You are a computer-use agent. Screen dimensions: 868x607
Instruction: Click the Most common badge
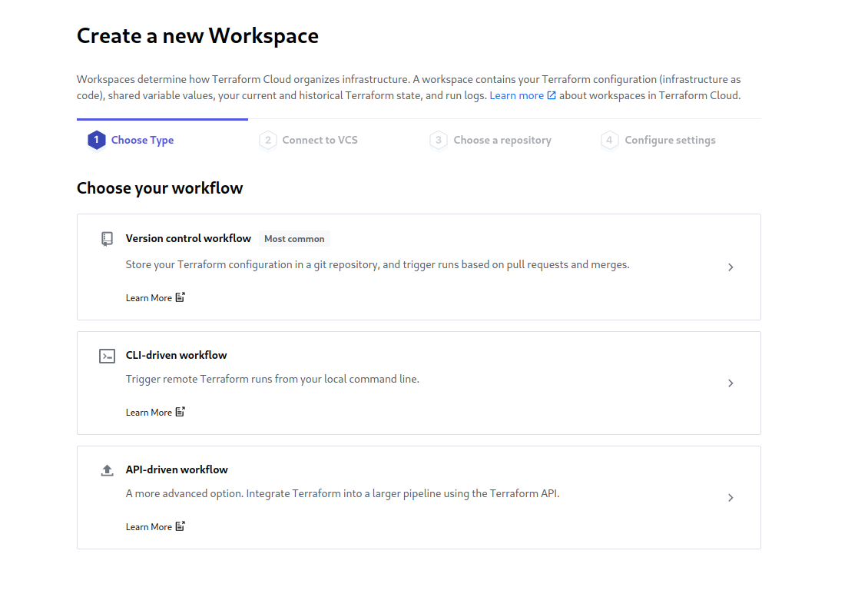[294, 239]
